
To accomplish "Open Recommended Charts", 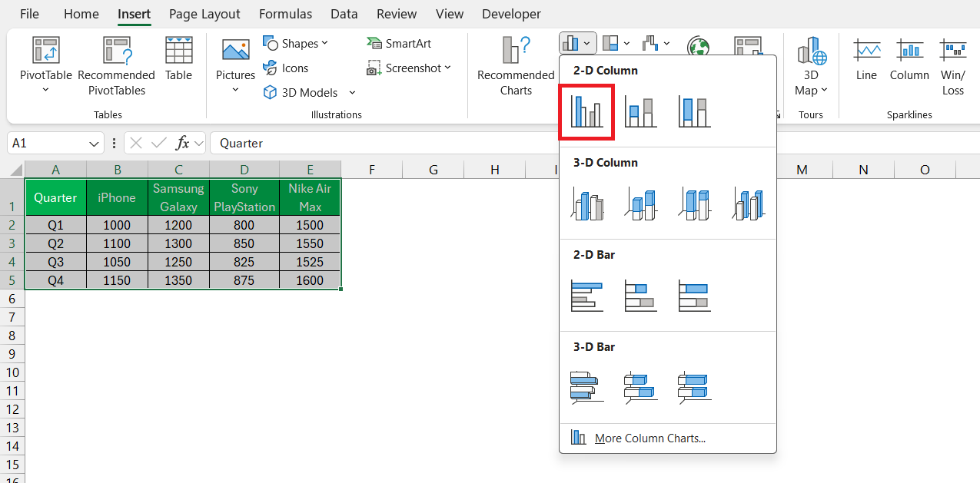I will click(516, 67).
